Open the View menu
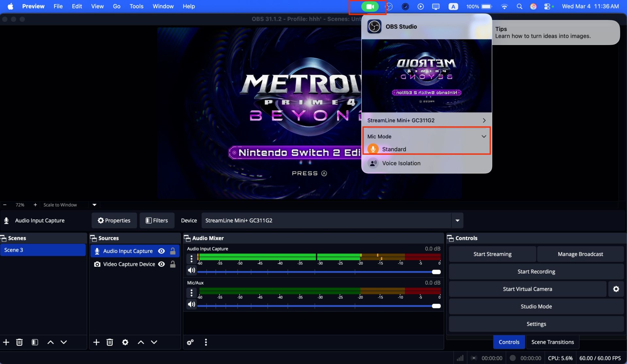627x364 pixels. tap(97, 6)
